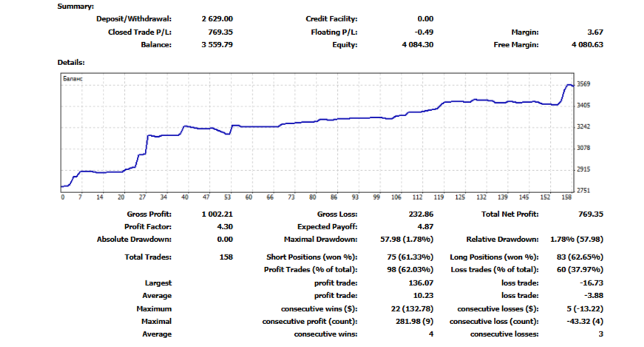Screen dimensions: 644x347
Task: Click the Summary heading
Action: tap(75, 7)
